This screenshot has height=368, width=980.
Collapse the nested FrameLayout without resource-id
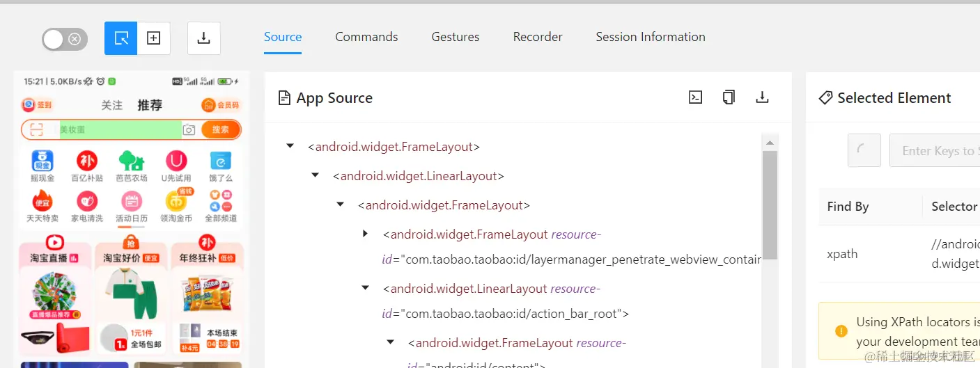(340, 205)
